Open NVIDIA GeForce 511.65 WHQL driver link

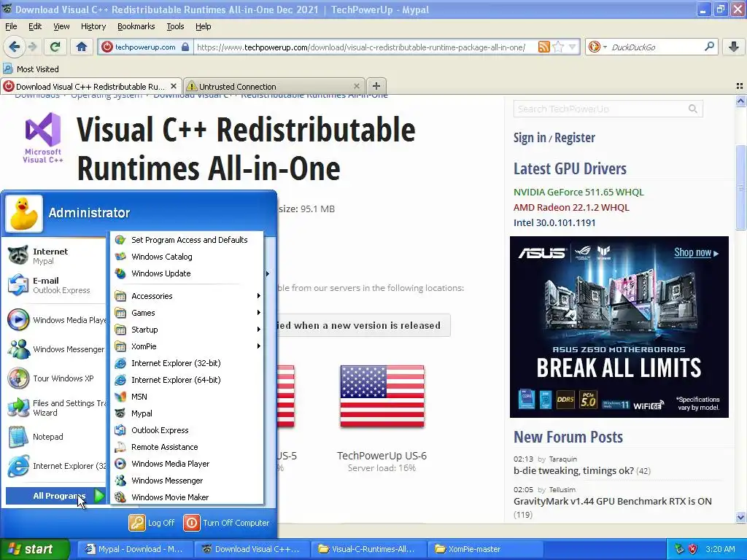click(578, 192)
